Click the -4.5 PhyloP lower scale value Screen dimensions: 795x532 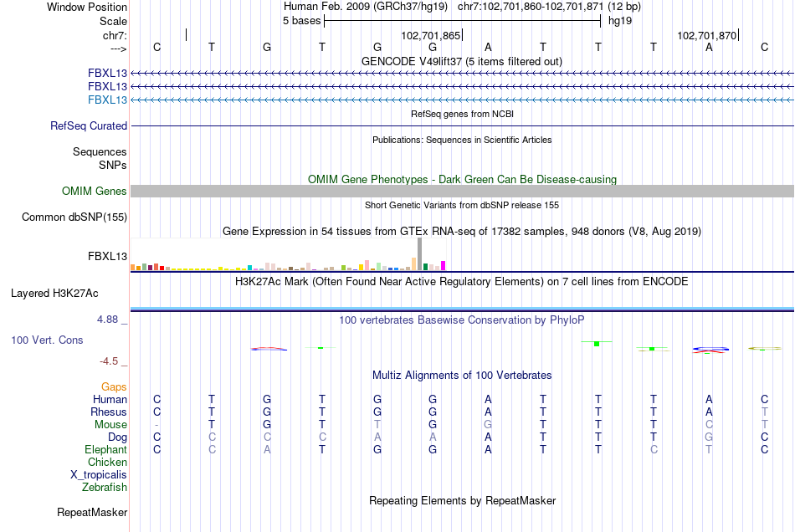(109, 361)
